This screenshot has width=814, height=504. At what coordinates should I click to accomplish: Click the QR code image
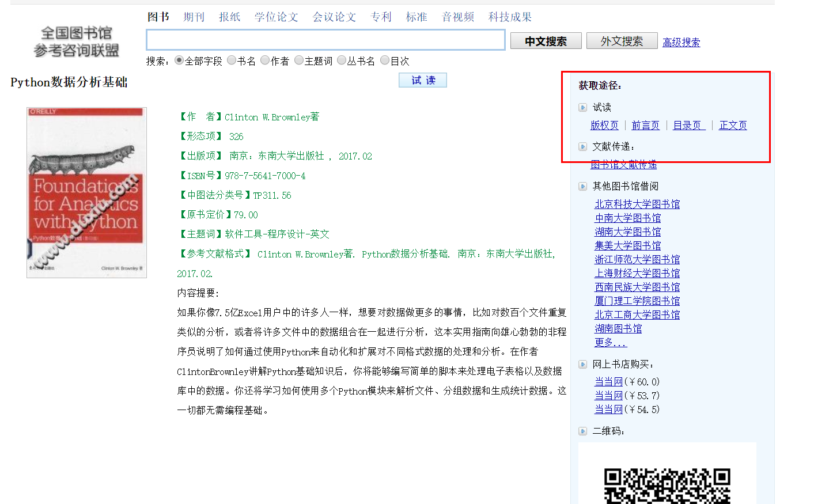(667, 485)
